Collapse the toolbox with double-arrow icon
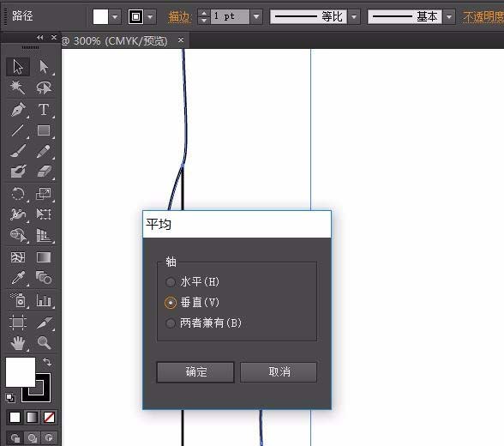The height and width of the screenshot is (446, 504). coord(39,38)
